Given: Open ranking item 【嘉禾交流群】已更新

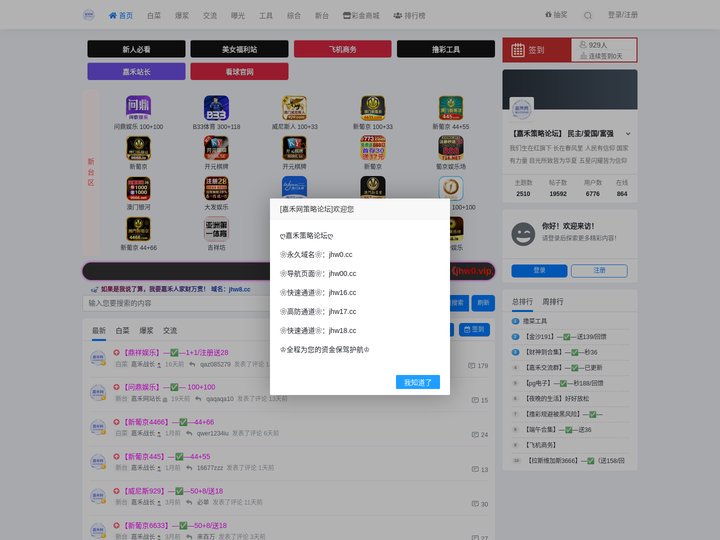Looking at the screenshot, I should pyautogui.click(x=563, y=367).
